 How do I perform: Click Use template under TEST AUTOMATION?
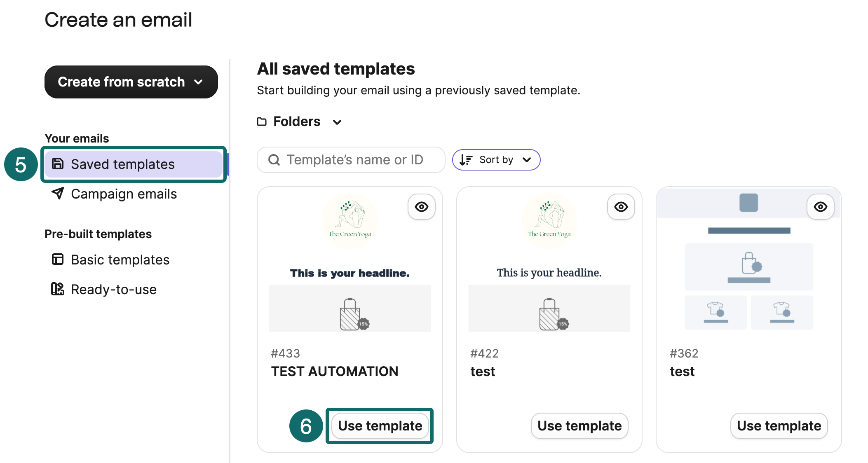380,426
